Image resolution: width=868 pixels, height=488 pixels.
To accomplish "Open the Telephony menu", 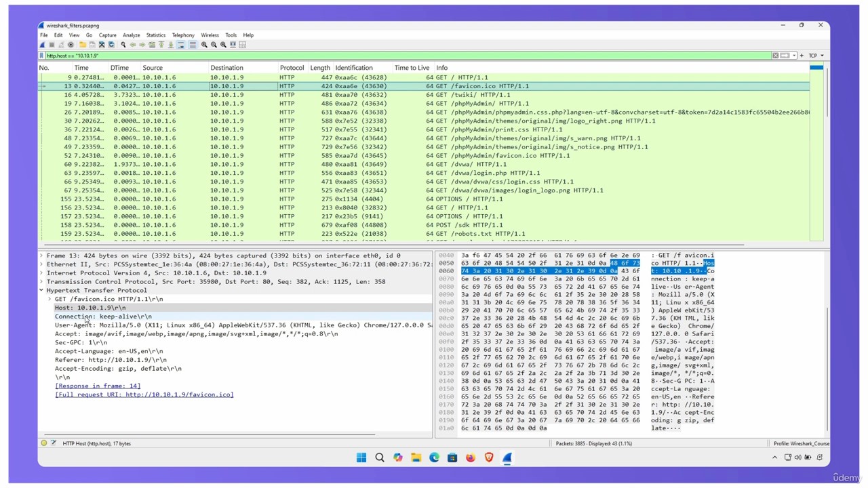I will coord(183,35).
